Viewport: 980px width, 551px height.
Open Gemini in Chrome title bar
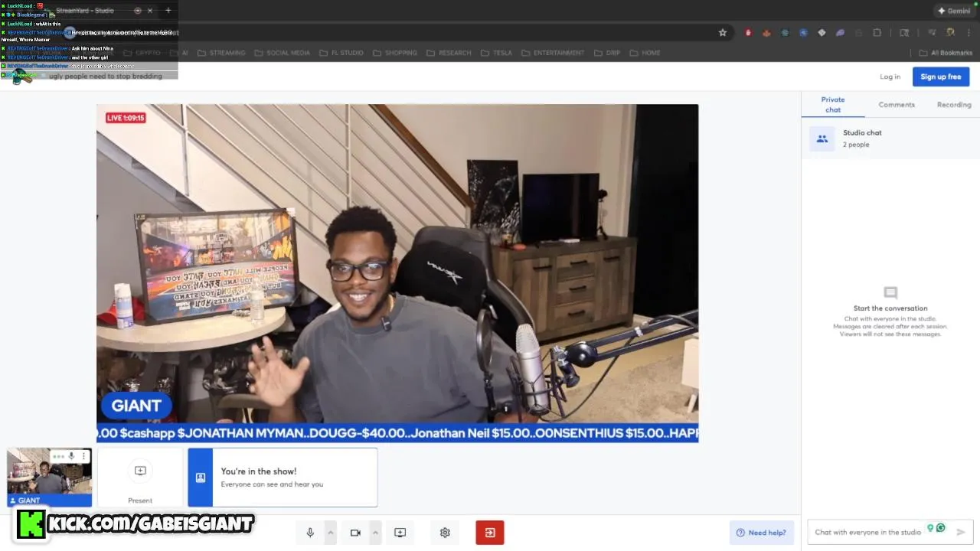pos(954,11)
